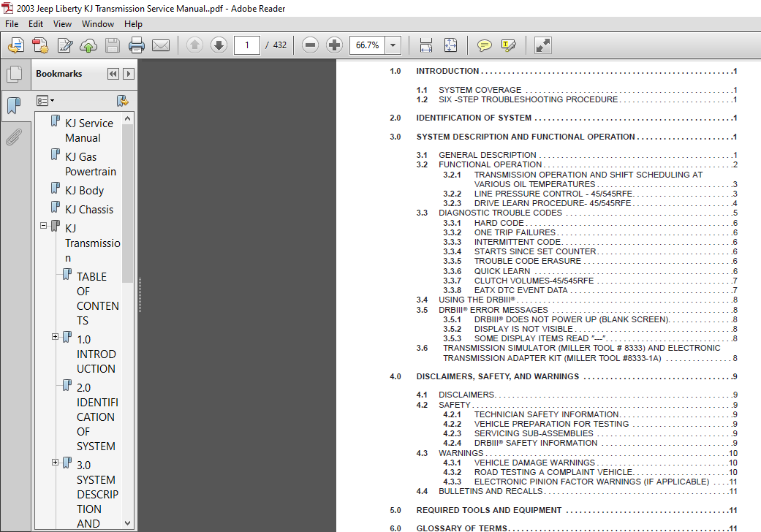Click the Save file floppy disk icon
The image size is (761, 532).
[113, 45]
